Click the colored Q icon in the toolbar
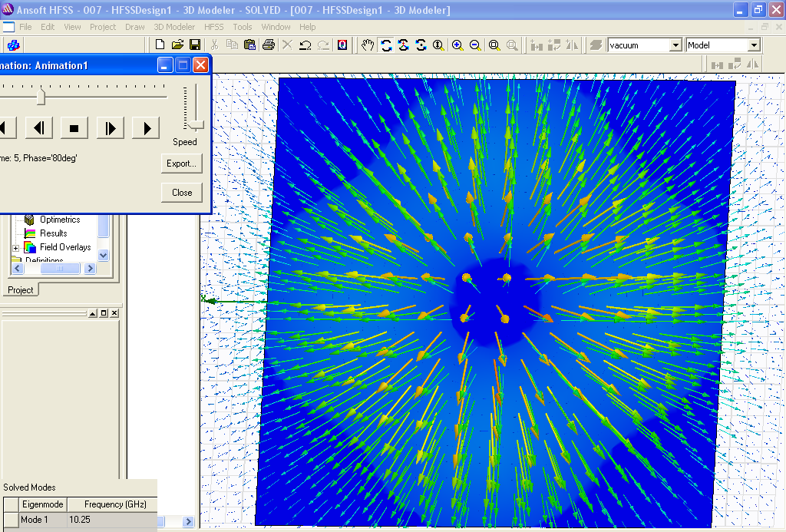The image size is (786, 532). click(342, 45)
